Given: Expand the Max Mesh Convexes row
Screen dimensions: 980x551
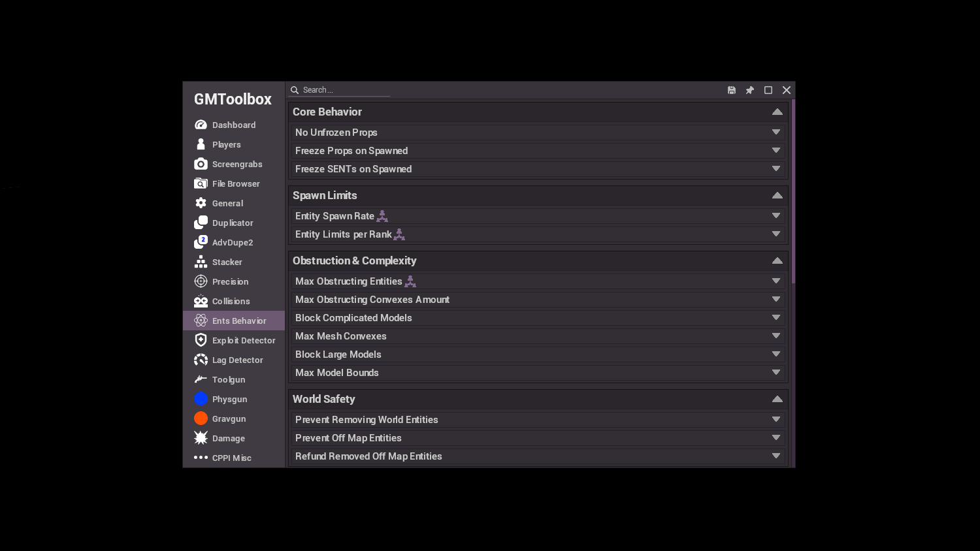Looking at the screenshot, I should tap(538, 336).
